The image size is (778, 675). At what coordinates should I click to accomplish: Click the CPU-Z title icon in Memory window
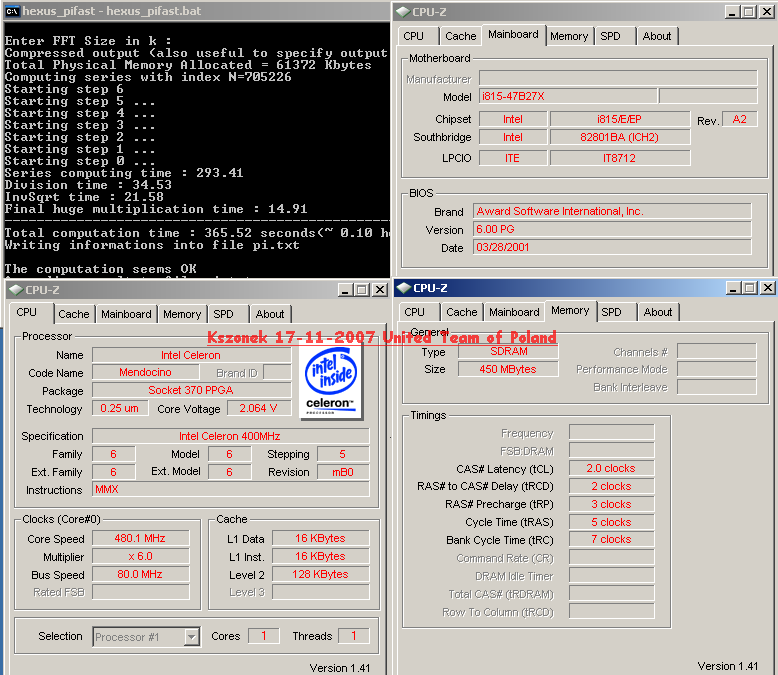click(403, 288)
